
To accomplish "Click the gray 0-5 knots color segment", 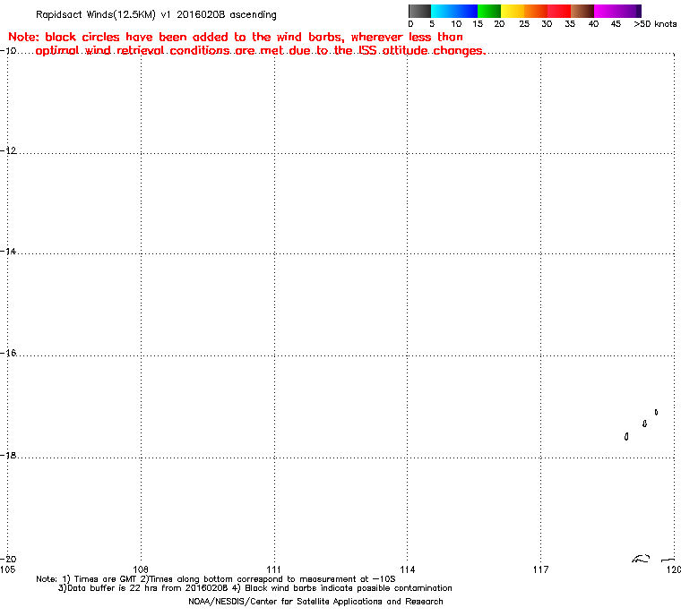I will click(419, 11).
